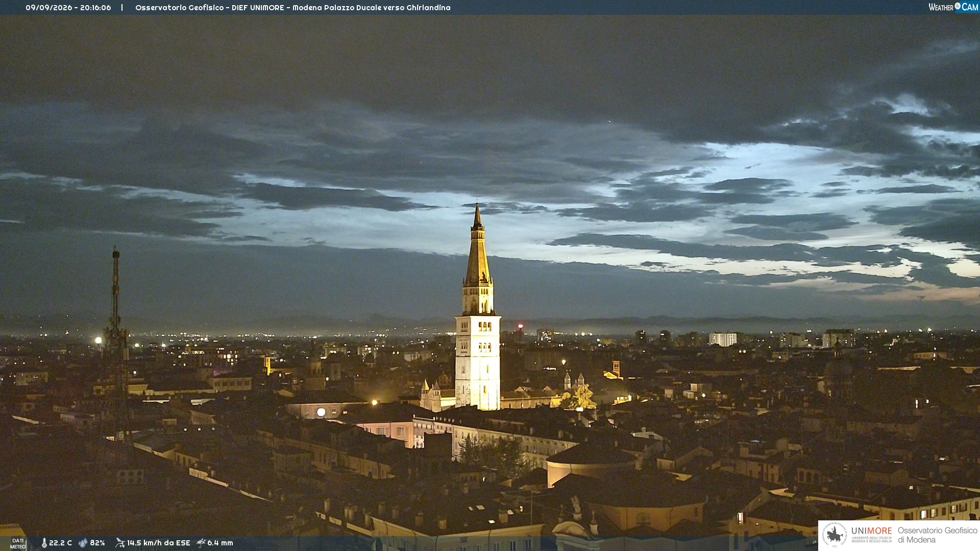Click the humidity water drops icon
Screen dimensions: 980x551
[83, 543]
